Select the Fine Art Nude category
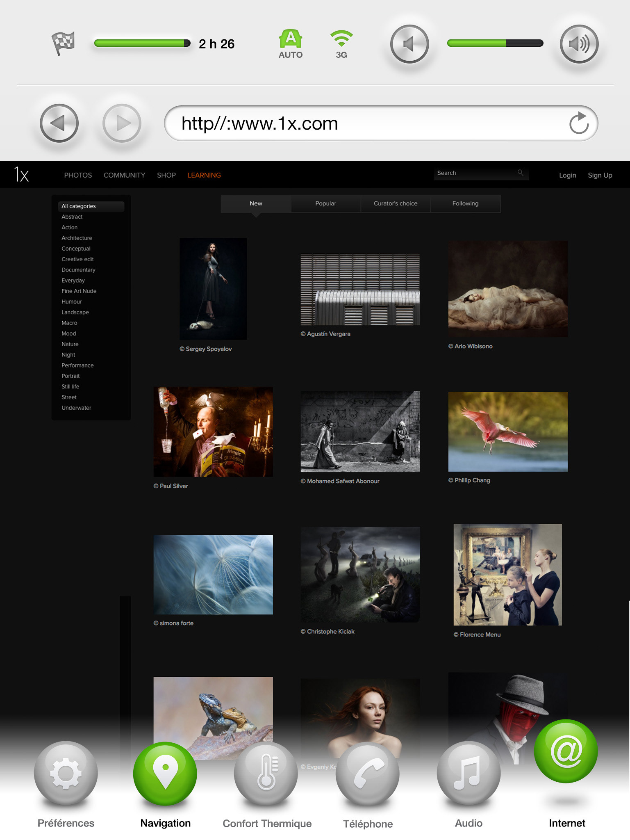This screenshot has height=840, width=630. tap(79, 291)
